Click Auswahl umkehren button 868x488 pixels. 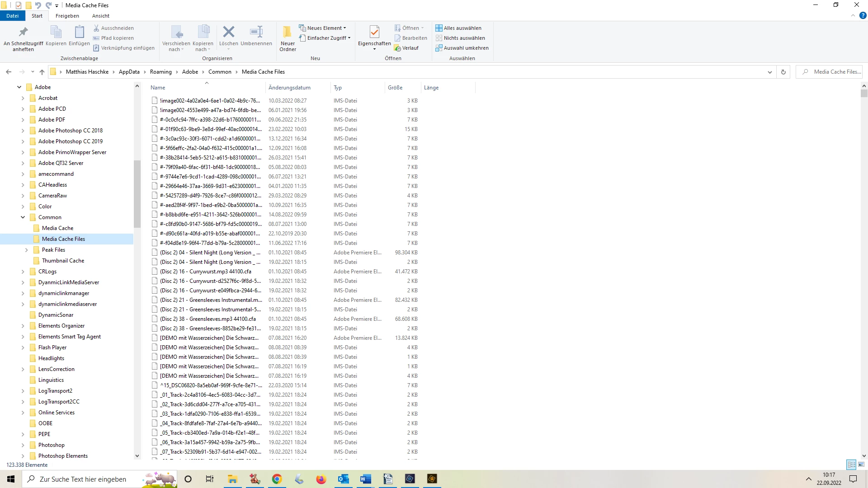pos(462,48)
